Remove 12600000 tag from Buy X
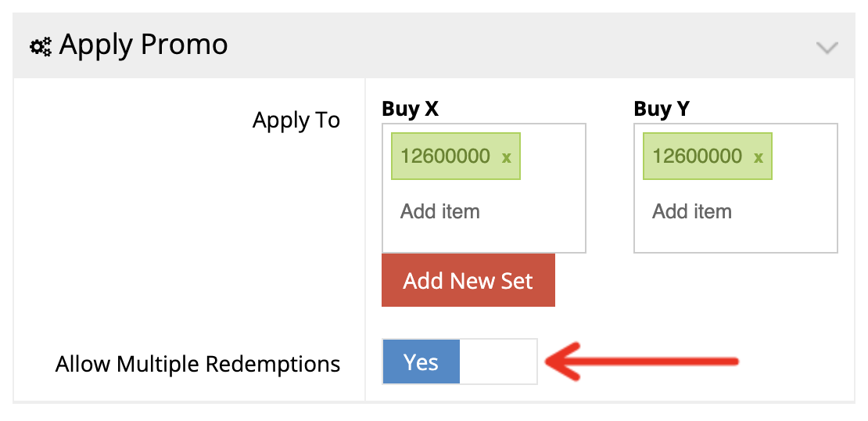868x421 pixels. 507,157
